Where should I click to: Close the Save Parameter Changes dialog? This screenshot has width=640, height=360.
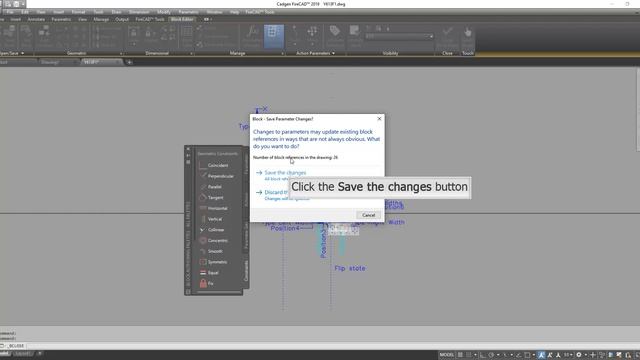379,119
